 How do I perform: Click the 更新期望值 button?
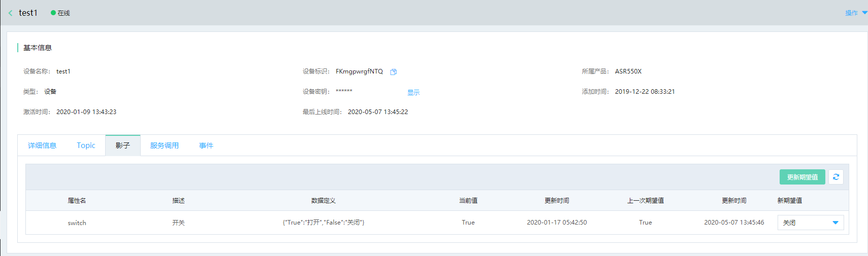(802, 177)
